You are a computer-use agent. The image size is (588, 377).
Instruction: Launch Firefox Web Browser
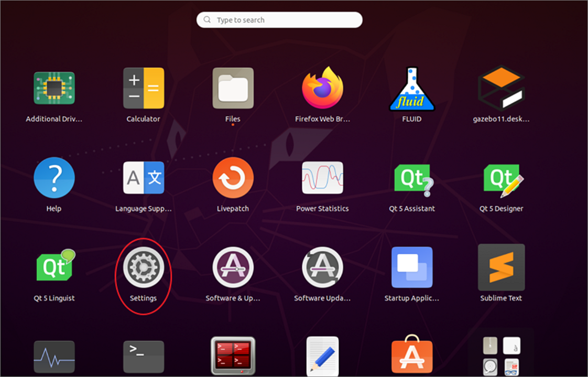pyautogui.click(x=322, y=88)
